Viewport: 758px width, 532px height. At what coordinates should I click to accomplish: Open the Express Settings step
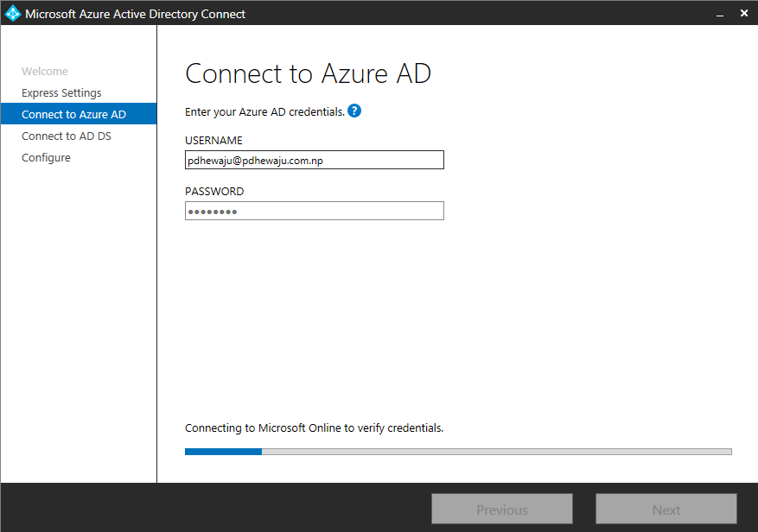coord(61,92)
